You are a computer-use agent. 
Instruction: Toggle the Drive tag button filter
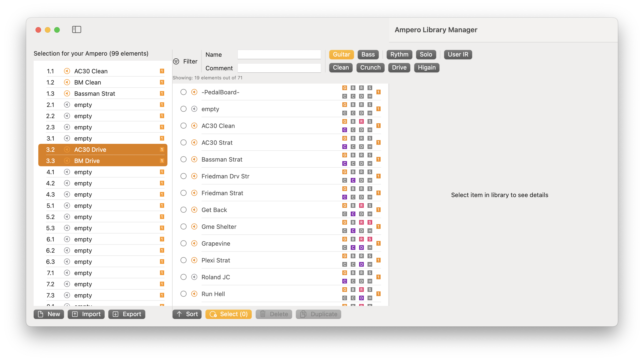[399, 67]
